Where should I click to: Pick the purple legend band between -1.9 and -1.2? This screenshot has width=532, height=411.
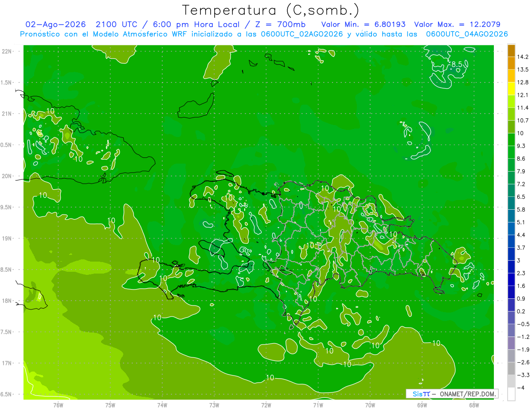511,343
